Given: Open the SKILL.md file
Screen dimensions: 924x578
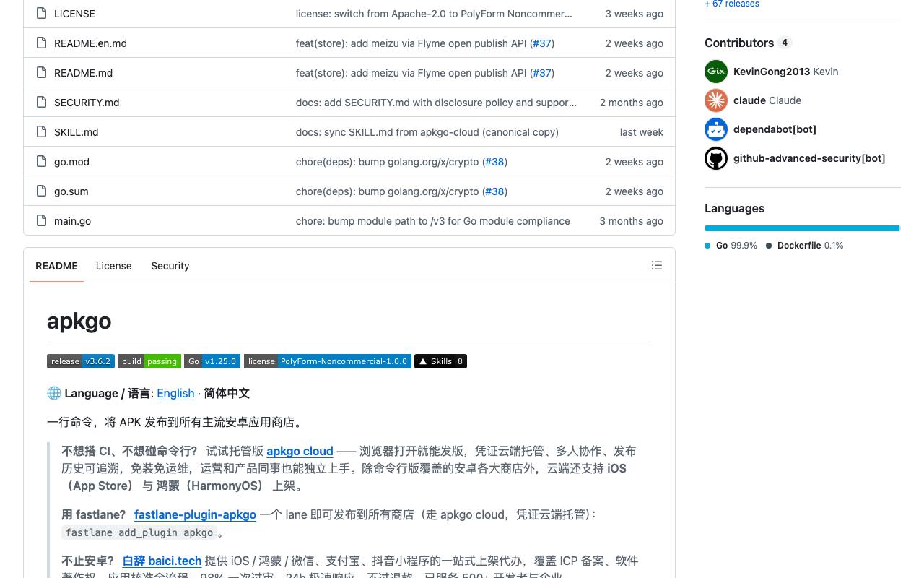Looking at the screenshot, I should (x=76, y=132).
